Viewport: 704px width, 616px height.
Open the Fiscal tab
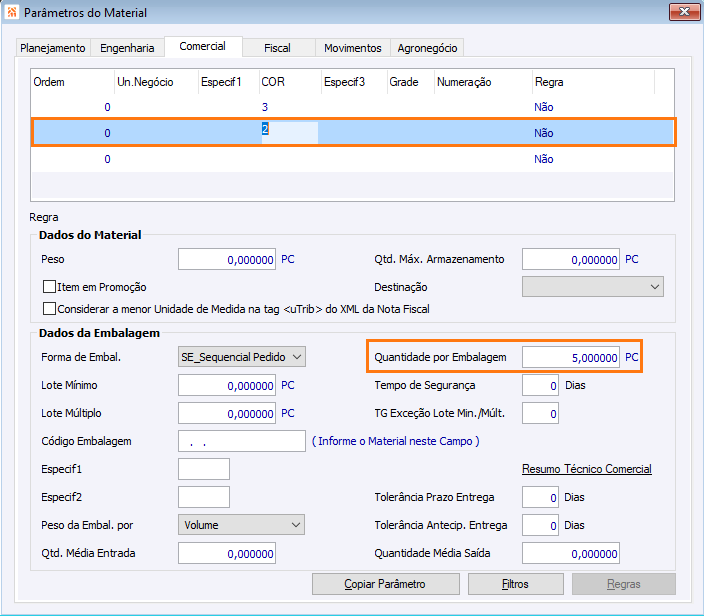click(278, 48)
